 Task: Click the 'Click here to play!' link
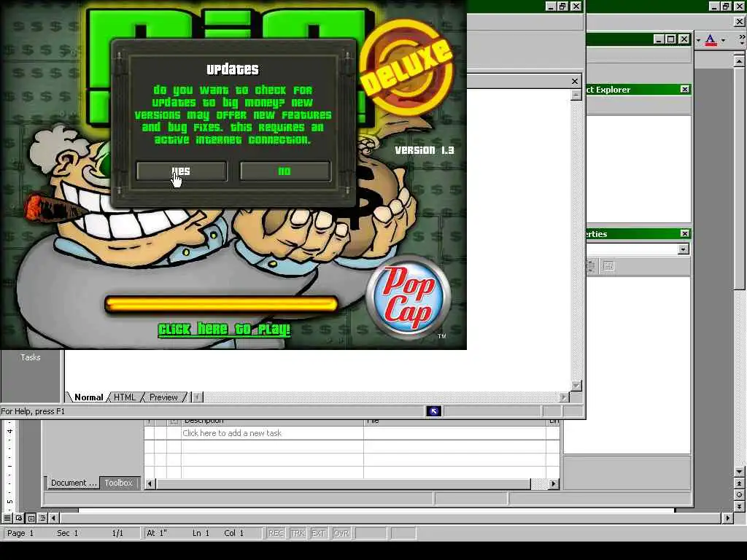tap(224, 330)
